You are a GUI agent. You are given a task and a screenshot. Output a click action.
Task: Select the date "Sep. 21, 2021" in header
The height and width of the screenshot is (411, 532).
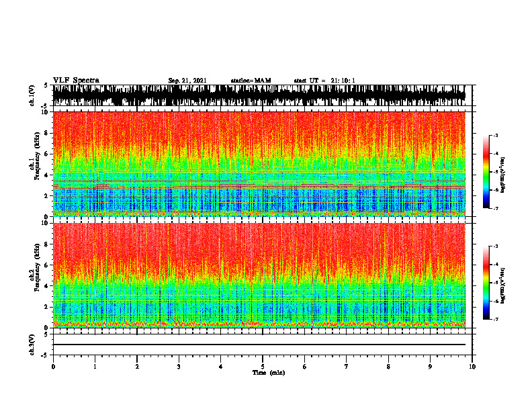tap(187, 81)
